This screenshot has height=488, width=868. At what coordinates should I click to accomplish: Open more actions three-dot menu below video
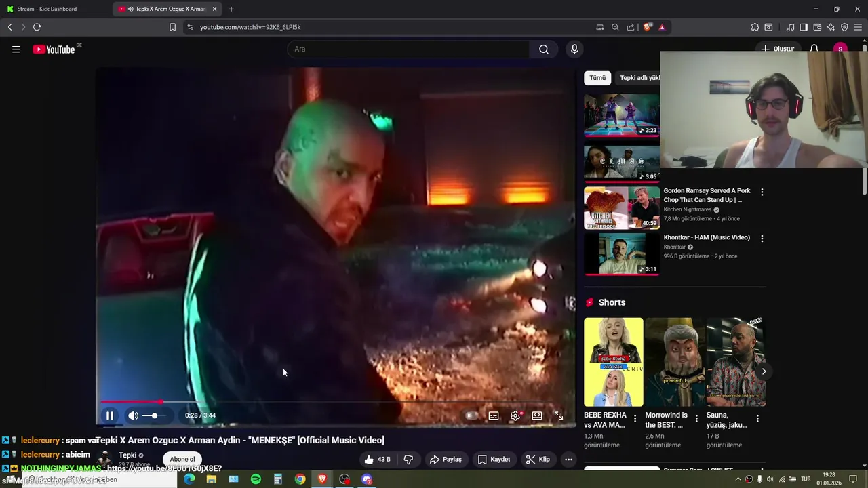click(x=569, y=460)
